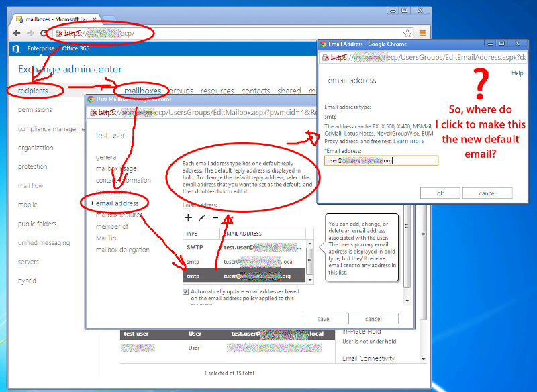Click the User Mailbox dialog scrollbar down arrow

(x=407, y=301)
